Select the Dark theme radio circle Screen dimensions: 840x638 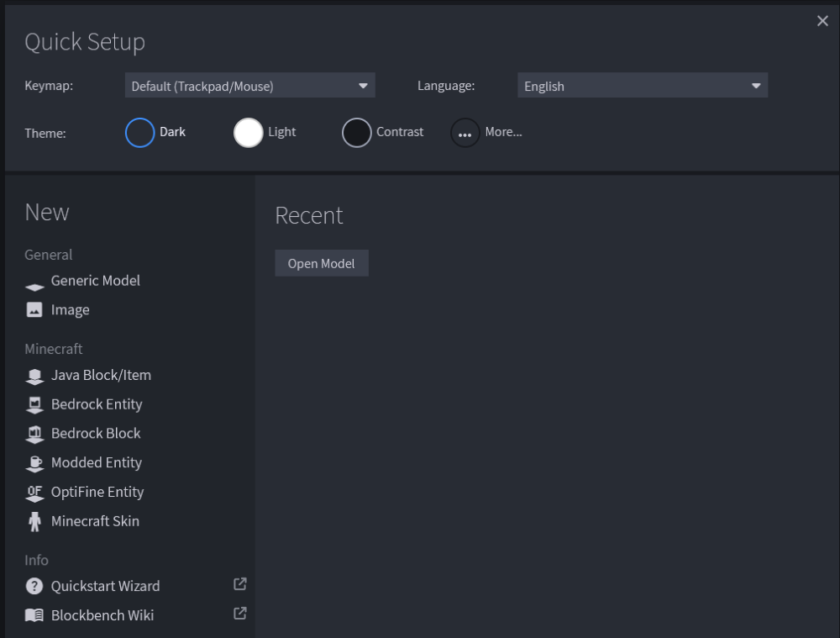(140, 133)
